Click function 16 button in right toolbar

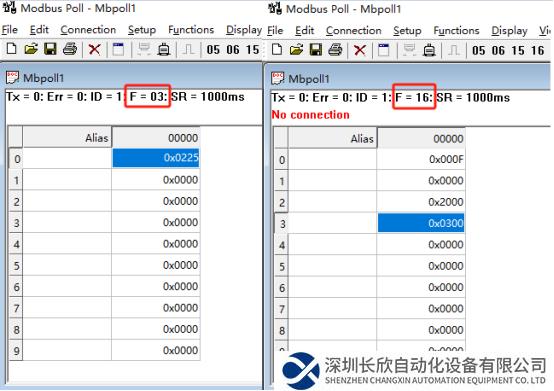[537, 50]
